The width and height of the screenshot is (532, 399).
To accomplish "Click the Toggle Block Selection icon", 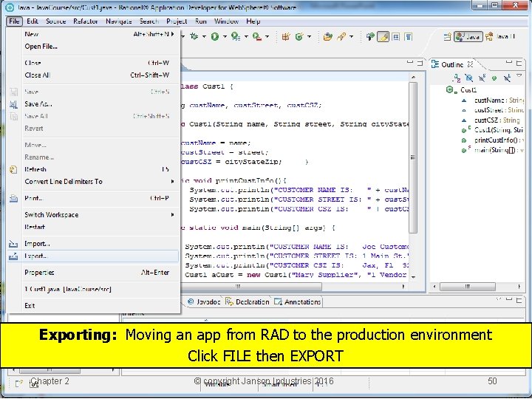I will pos(395,37).
